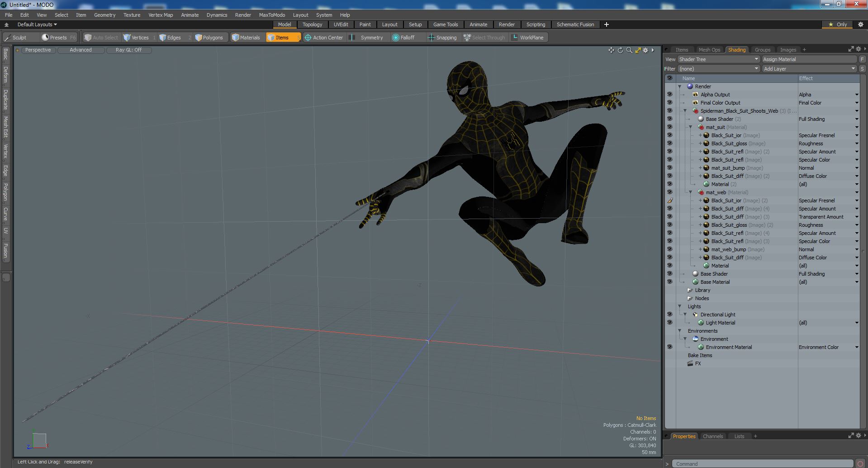The image size is (868, 468).
Task: Switch to Polygons selection mode
Action: point(210,38)
